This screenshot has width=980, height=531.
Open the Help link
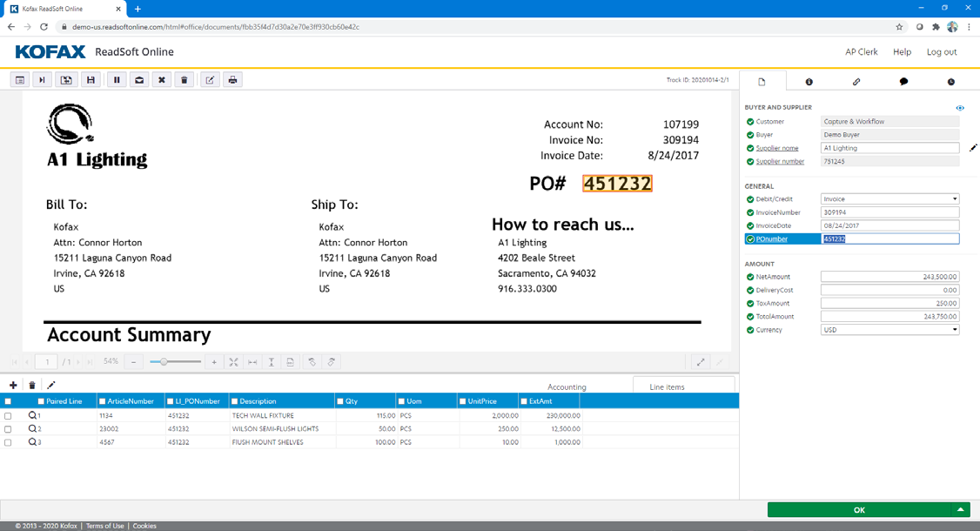click(902, 52)
